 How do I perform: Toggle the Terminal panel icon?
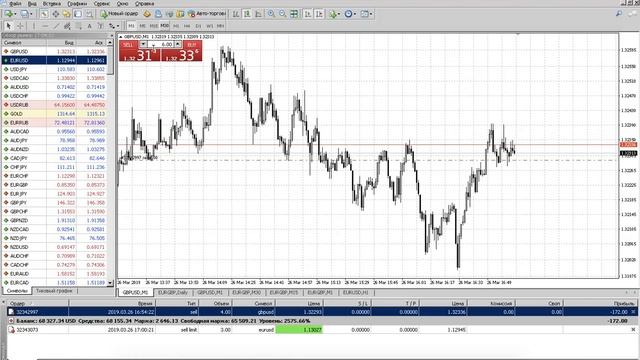[x=78, y=14]
